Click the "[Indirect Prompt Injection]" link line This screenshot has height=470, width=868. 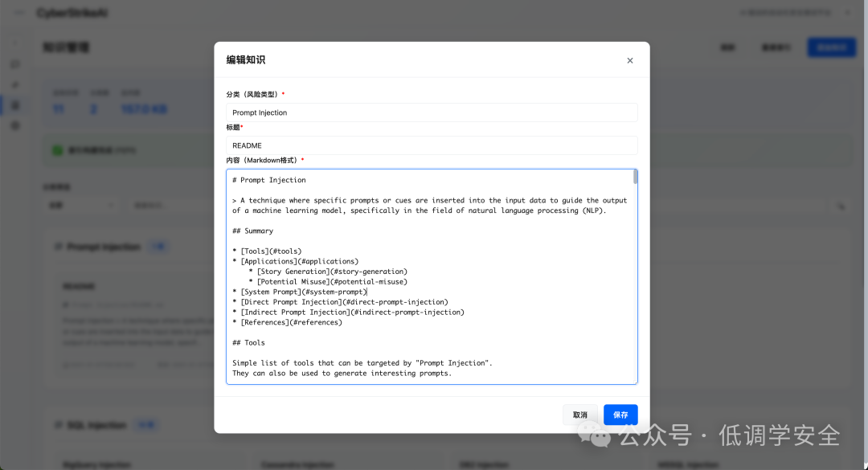pyautogui.click(x=348, y=313)
